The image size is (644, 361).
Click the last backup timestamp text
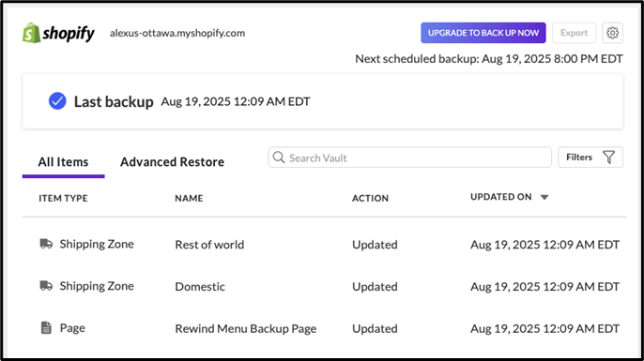236,101
